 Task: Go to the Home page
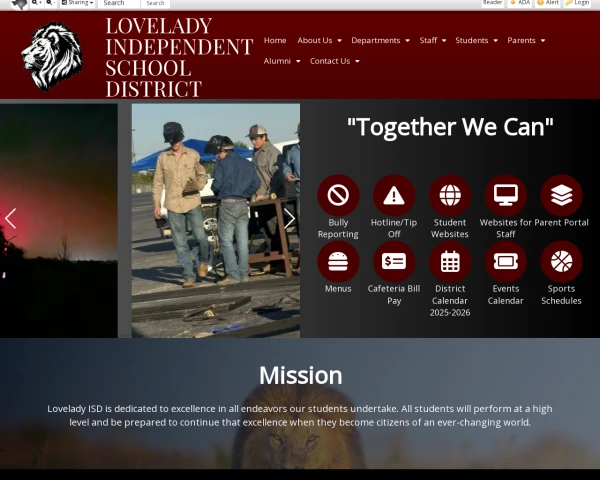click(275, 40)
